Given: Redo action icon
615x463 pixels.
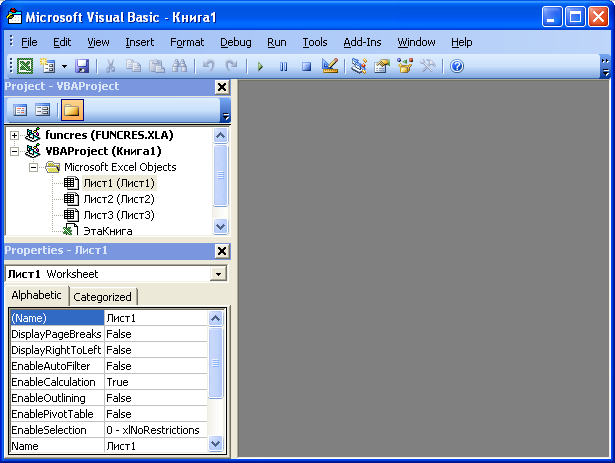Looking at the screenshot, I should 231,66.
